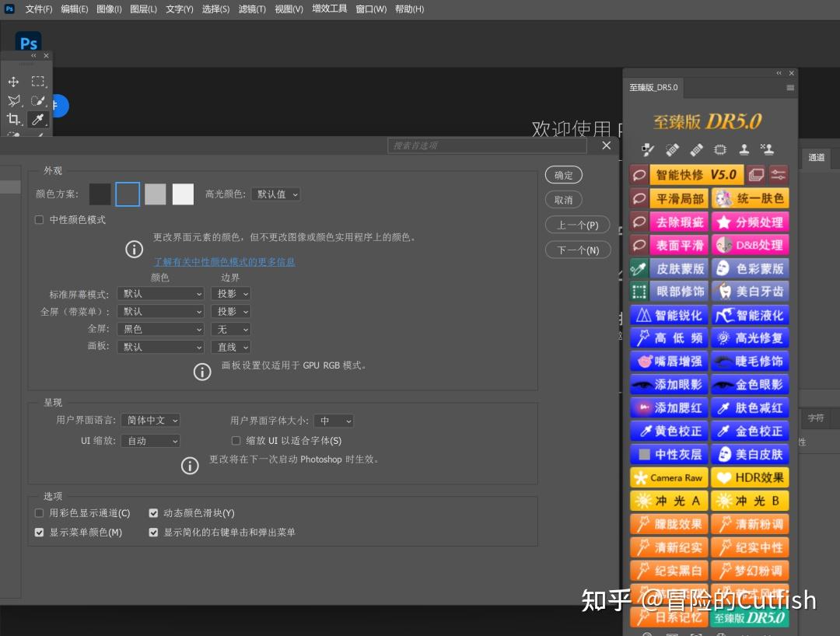This screenshot has height=636, width=840.
Task: Open the 滤镜 menu
Action: click(251, 9)
